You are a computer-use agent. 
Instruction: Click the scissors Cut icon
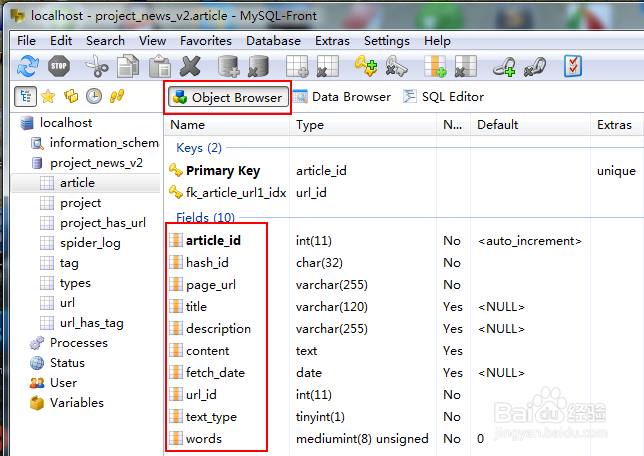tap(97, 66)
